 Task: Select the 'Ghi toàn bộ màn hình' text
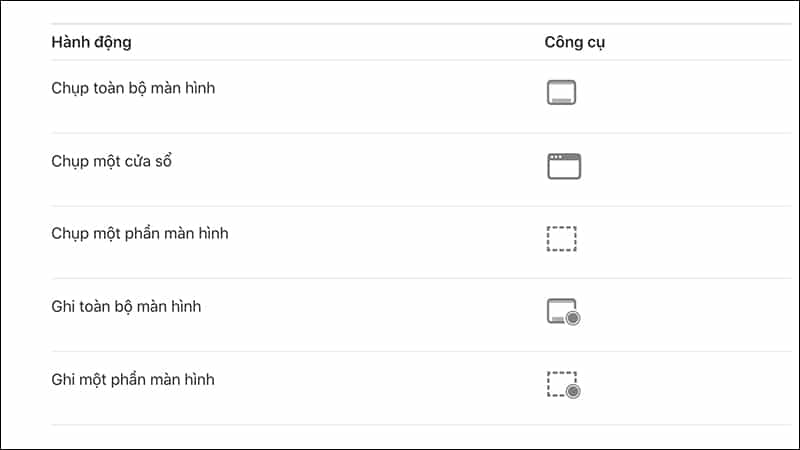(x=126, y=306)
